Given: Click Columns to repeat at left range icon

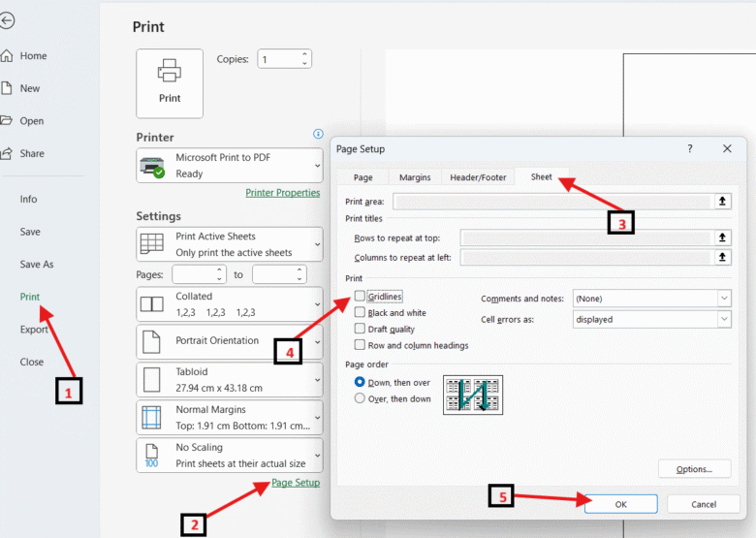Looking at the screenshot, I should point(722,257).
